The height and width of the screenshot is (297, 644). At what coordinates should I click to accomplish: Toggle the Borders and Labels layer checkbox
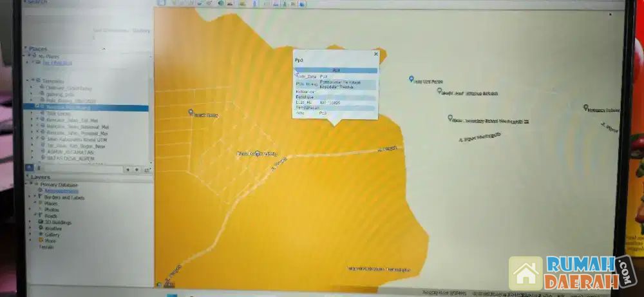(36, 197)
